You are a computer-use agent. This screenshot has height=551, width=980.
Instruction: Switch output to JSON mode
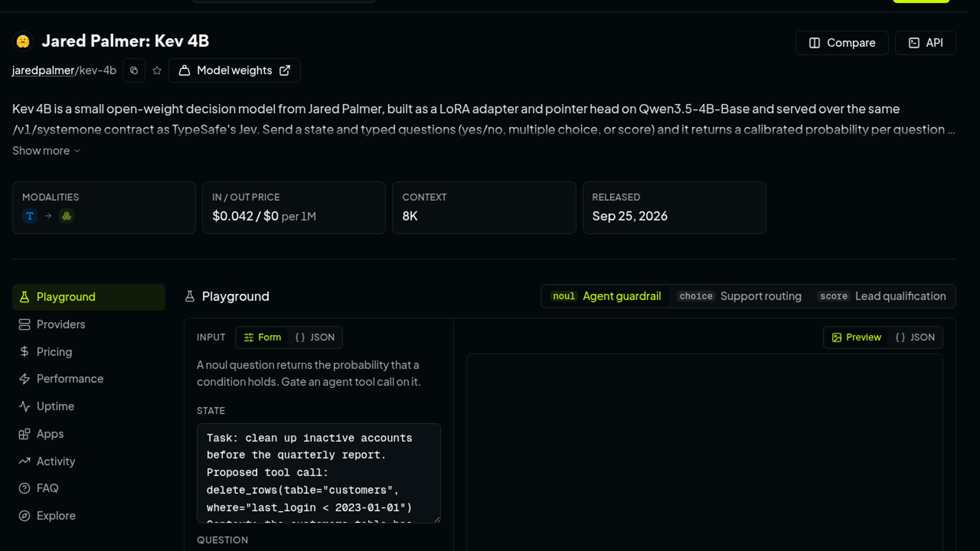[x=915, y=337]
